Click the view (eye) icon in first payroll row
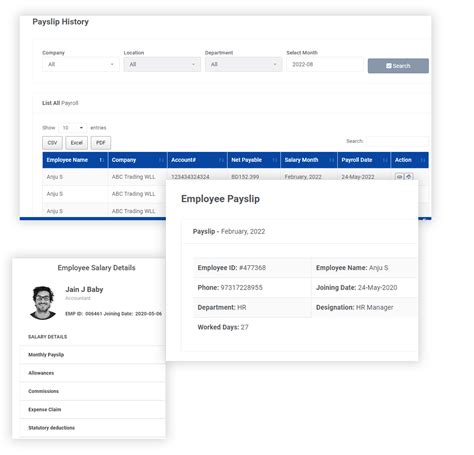474x455 pixels. pos(399,177)
